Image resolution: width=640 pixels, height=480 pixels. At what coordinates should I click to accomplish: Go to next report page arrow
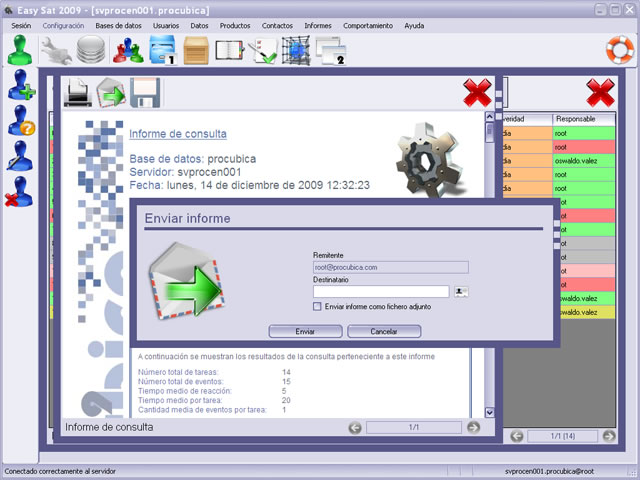(473, 427)
